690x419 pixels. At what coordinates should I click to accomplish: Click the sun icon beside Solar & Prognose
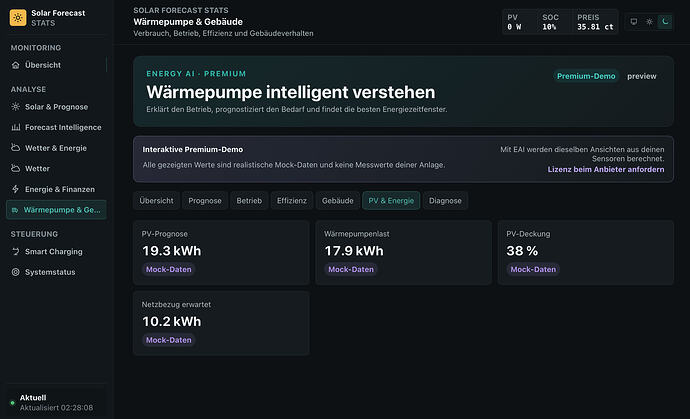point(15,107)
